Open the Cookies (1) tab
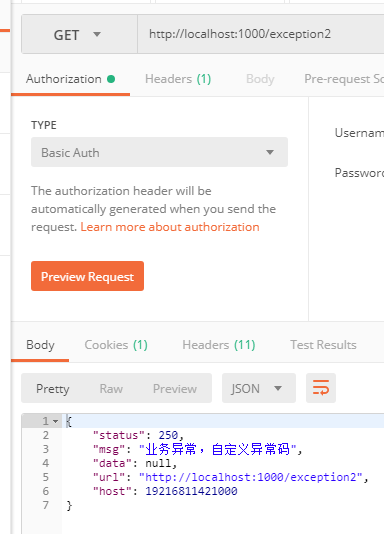384x534 pixels. 116,345
